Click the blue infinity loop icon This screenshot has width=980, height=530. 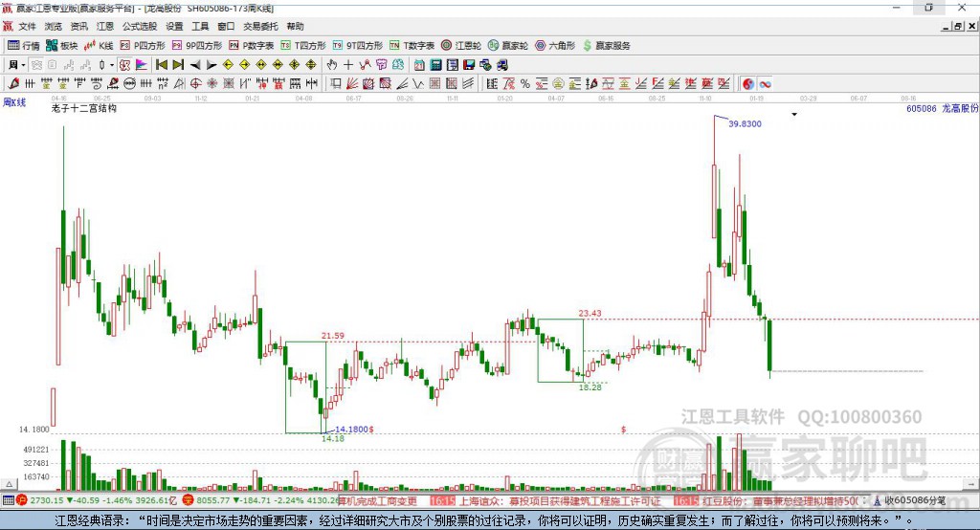point(765,84)
